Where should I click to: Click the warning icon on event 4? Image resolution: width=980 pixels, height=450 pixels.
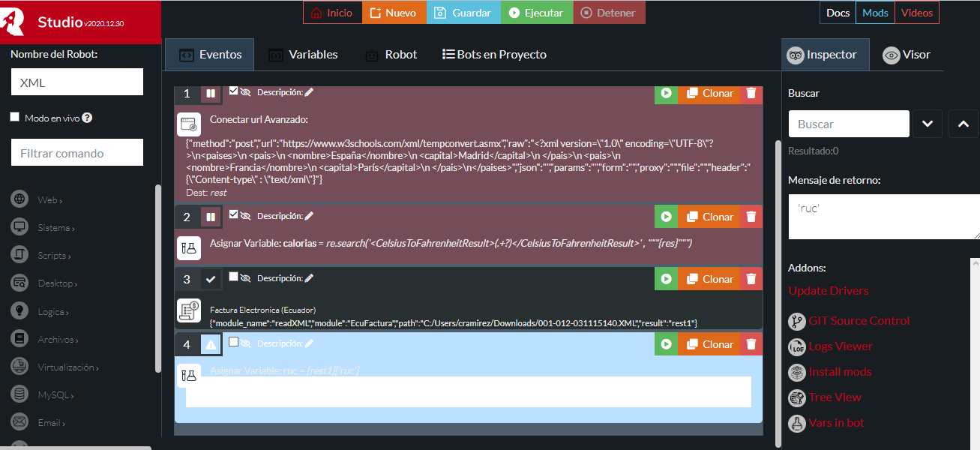point(211,345)
